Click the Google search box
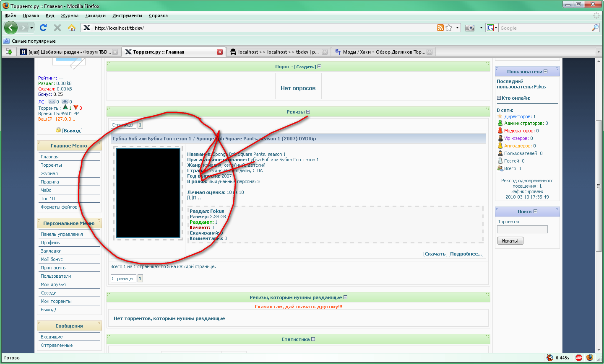 point(545,28)
